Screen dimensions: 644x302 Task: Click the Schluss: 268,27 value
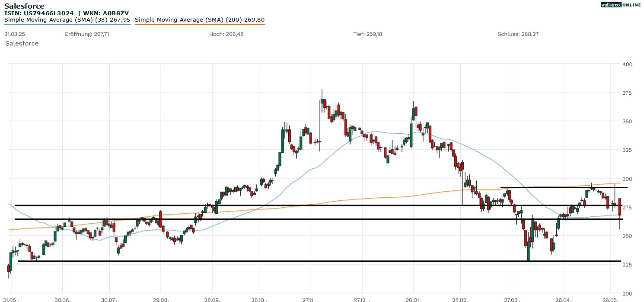point(518,34)
